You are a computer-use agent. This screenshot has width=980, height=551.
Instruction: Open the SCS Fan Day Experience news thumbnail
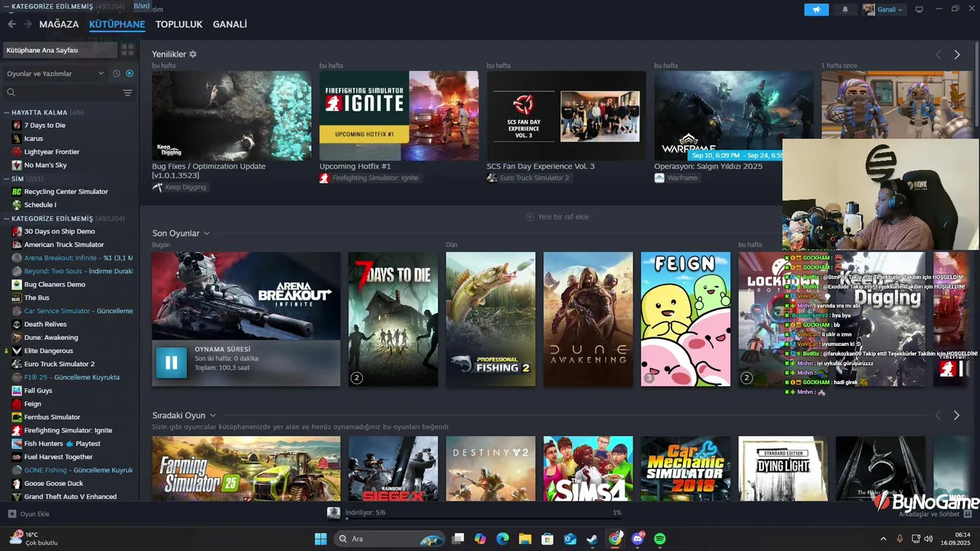[567, 116]
